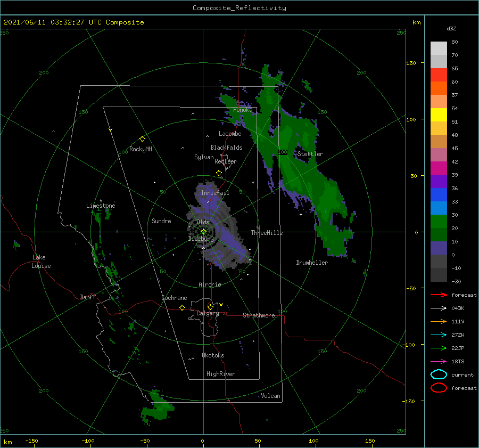
Task: Pick the orange swatch below 60 dBZ
Action: 439,88
